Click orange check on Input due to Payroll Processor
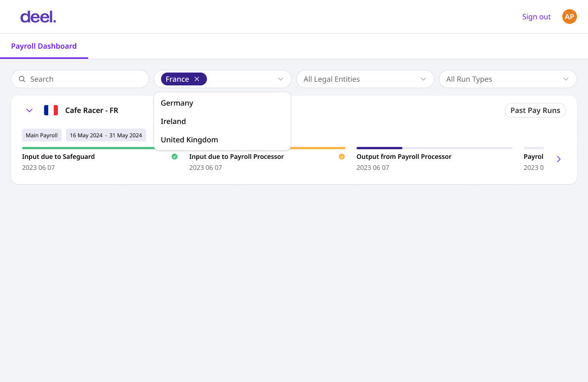 click(342, 157)
